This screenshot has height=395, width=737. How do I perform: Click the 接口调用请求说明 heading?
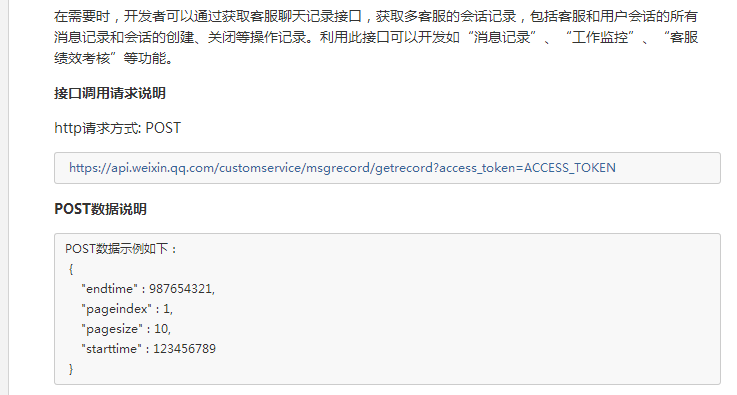[110, 93]
